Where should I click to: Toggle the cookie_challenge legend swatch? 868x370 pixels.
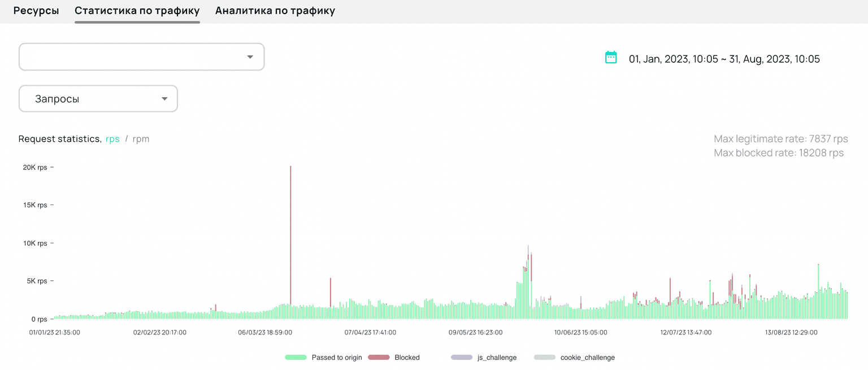coord(545,358)
